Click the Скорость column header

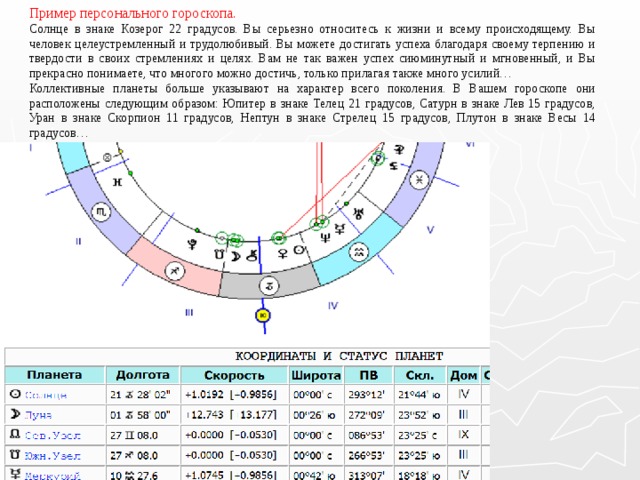click(x=234, y=375)
